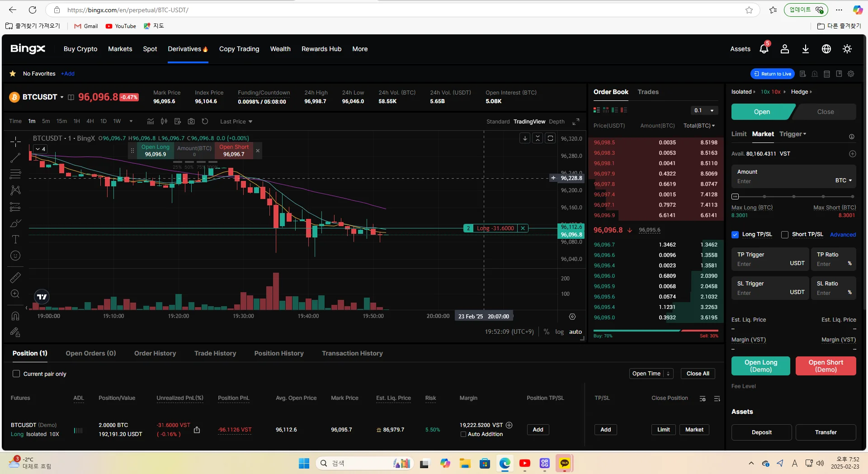This screenshot has width=868, height=474.
Task: Switch to the Open Orders tab
Action: tap(91, 353)
